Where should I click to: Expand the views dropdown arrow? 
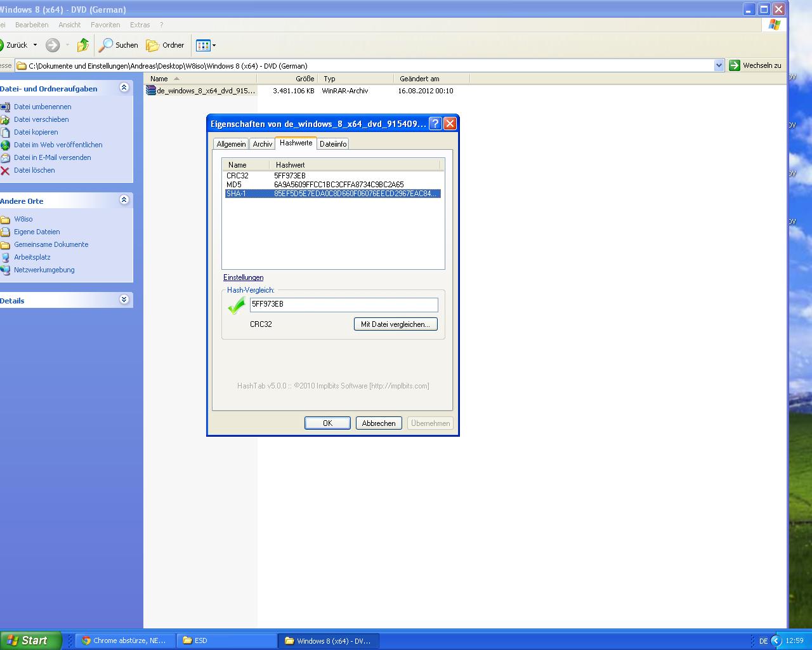(214, 45)
